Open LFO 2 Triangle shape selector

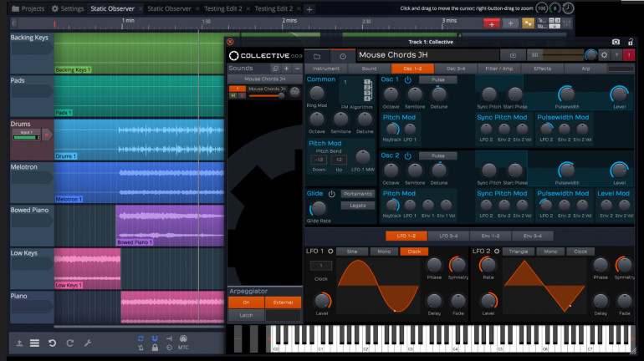pos(519,252)
